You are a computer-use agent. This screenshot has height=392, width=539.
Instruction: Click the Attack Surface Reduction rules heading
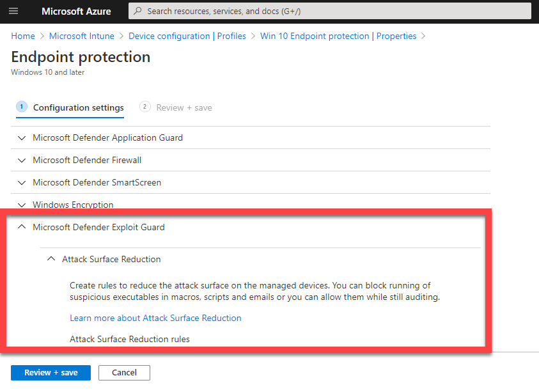tap(130, 339)
